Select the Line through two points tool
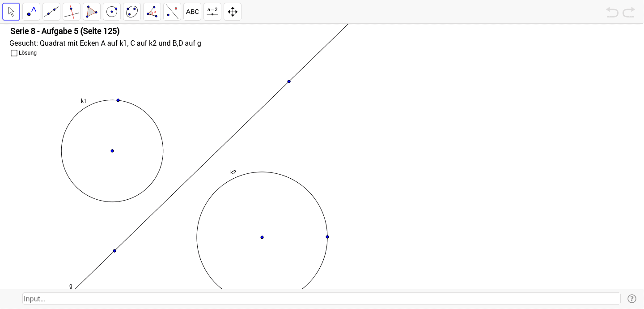The image size is (644, 309). (51, 12)
